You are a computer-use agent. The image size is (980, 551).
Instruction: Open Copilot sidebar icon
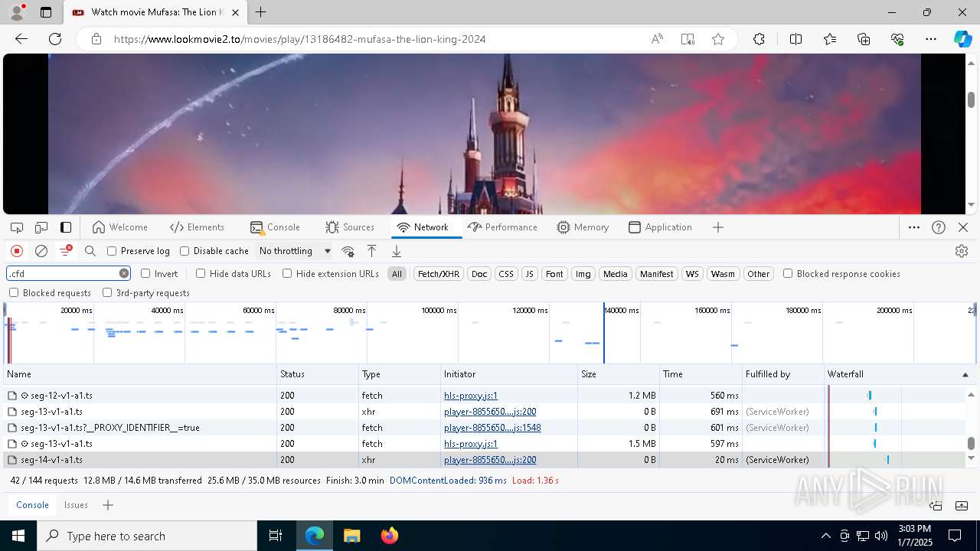[x=962, y=39]
